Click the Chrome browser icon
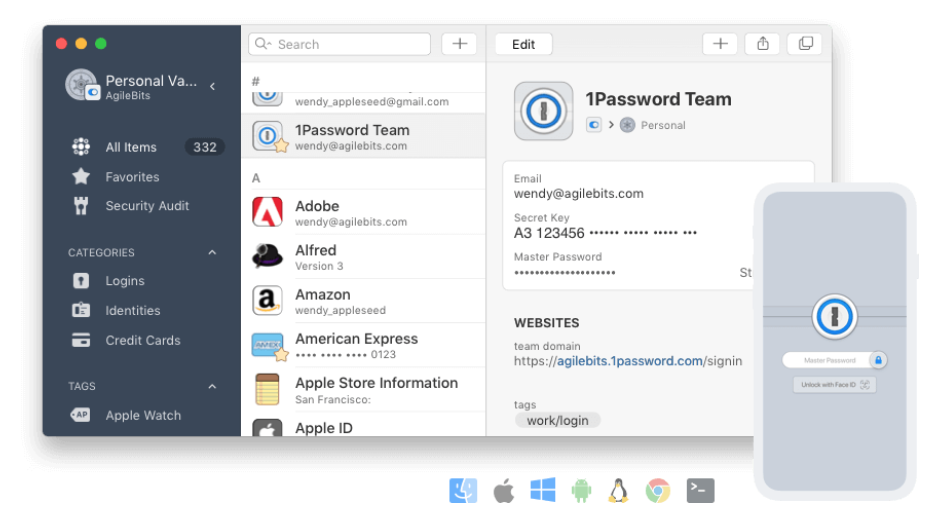 click(x=657, y=491)
